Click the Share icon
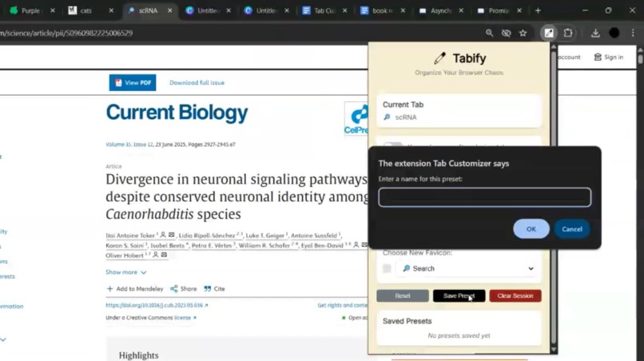Viewport: 644px width, 361px height. tap(174, 288)
